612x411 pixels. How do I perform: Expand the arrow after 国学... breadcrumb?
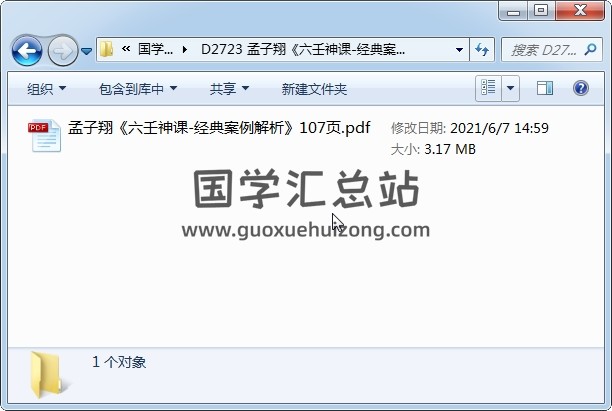pos(185,50)
